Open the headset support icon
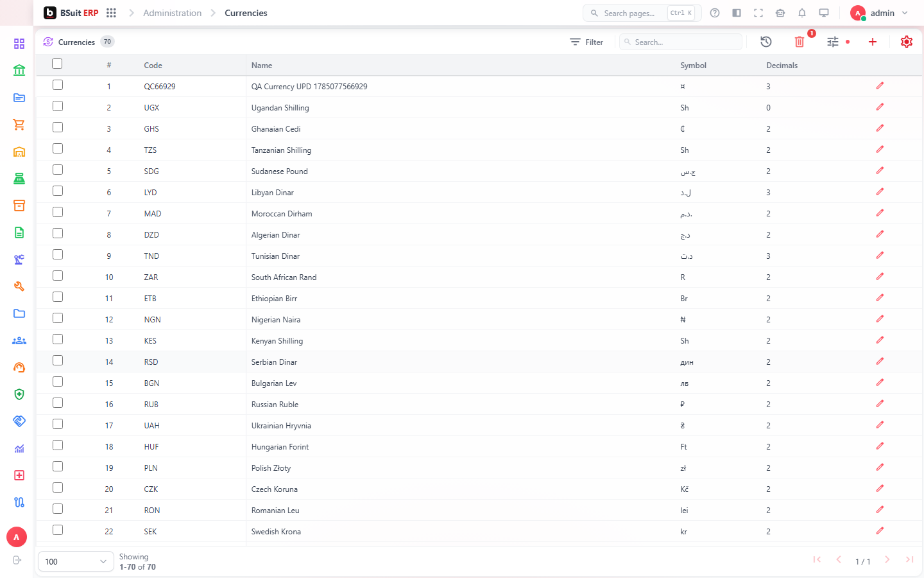 (19, 367)
